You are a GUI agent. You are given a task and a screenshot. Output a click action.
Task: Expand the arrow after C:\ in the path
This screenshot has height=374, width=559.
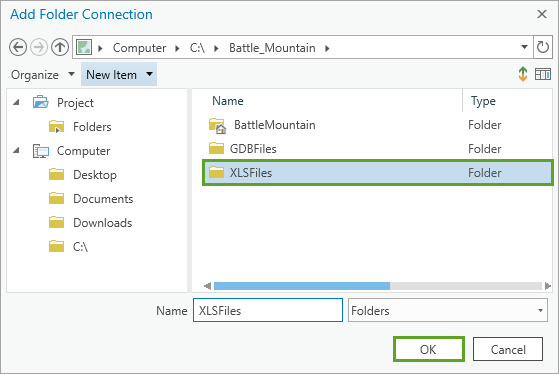click(216, 48)
